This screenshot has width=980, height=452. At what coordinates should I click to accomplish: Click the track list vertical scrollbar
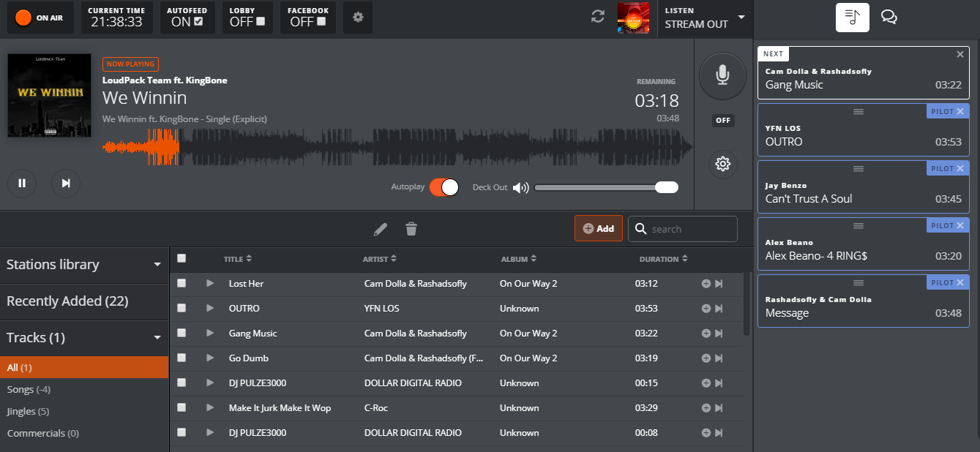(747, 304)
